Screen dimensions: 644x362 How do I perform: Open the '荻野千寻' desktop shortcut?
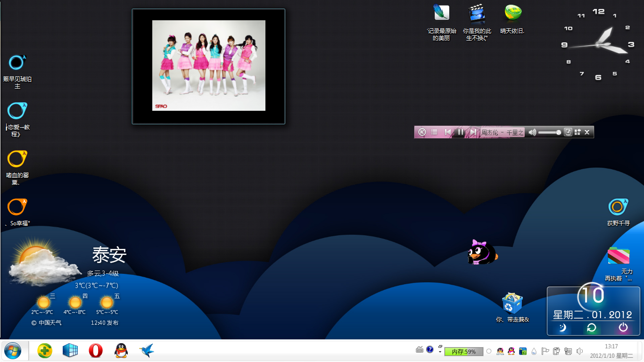[x=618, y=212]
